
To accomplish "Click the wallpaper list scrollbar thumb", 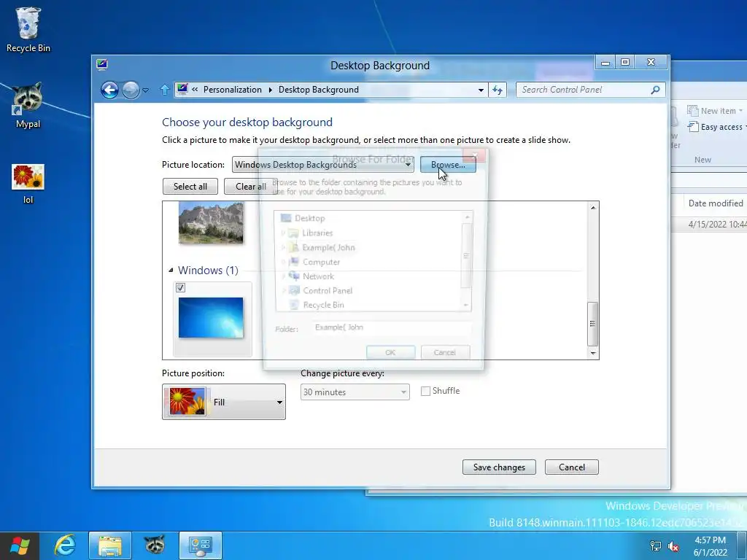I will coord(592,324).
